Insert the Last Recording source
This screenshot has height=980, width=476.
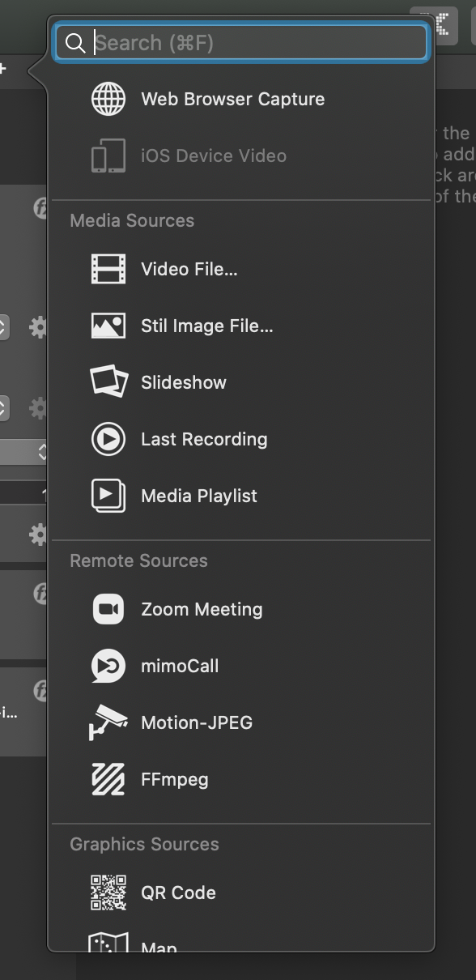[204, 439]
